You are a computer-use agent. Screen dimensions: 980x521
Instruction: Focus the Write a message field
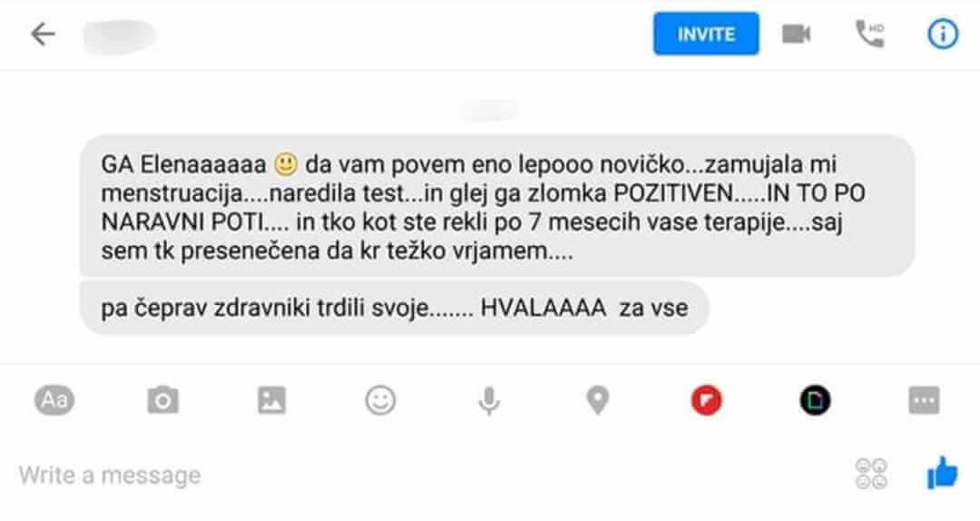[x=425, y=476]
